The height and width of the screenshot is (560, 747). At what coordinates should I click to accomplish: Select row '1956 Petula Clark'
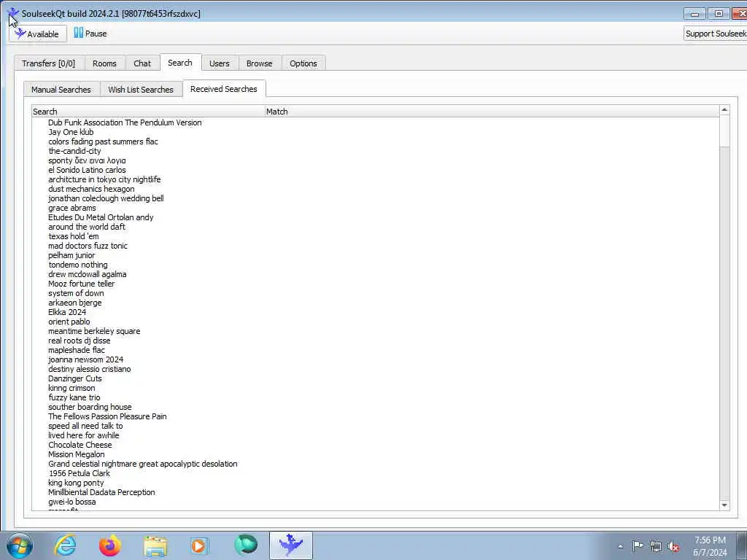point(80,473)
